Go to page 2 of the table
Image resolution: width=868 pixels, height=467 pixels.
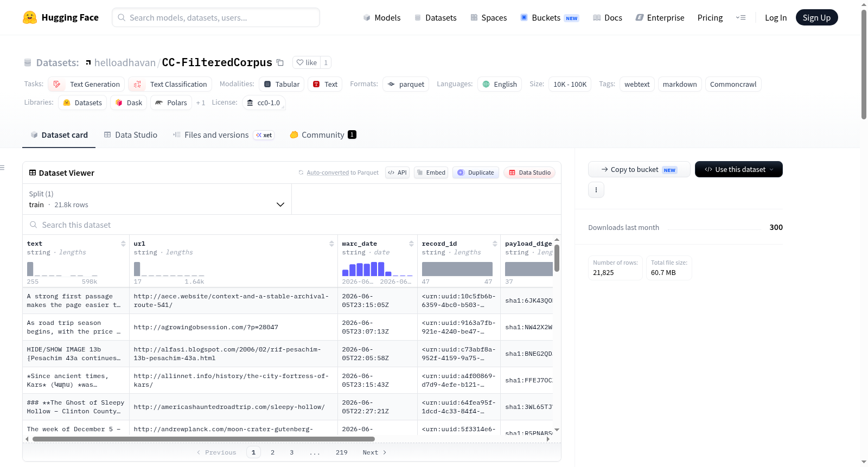click(272, 452)
